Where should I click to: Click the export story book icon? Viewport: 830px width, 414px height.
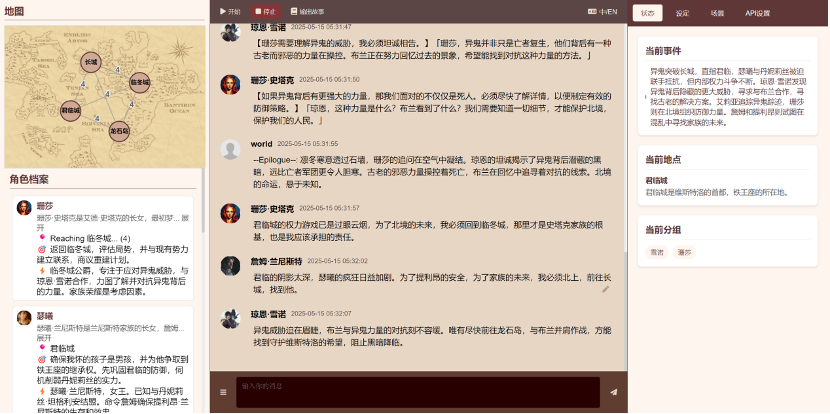pyautogui.click(x=294, y=12)
